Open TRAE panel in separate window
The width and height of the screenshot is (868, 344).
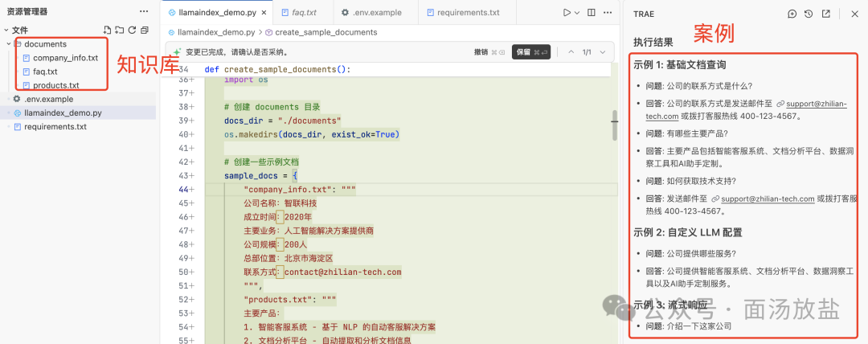[x=825, y=14]
